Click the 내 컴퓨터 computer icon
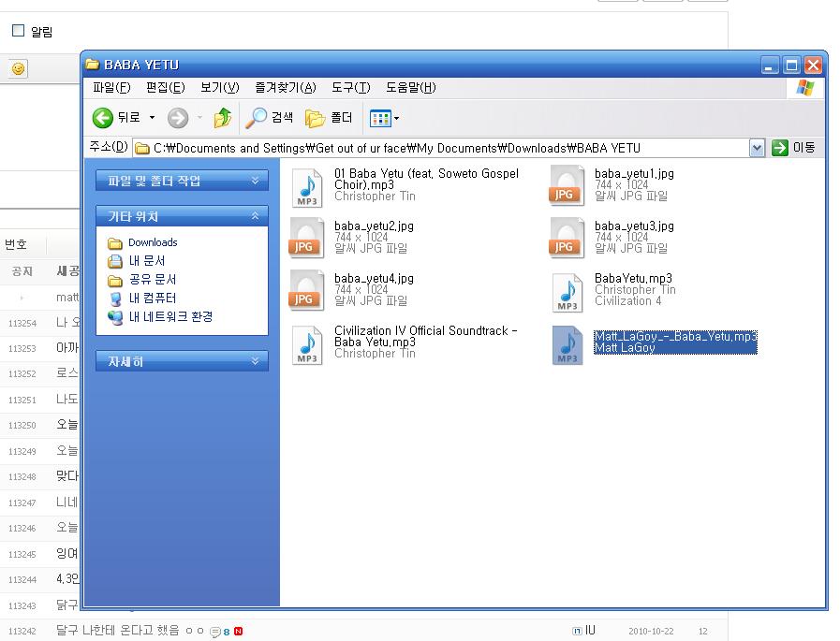Image resolution: width=840 pixels, height=641 pixels. point(114,299)
